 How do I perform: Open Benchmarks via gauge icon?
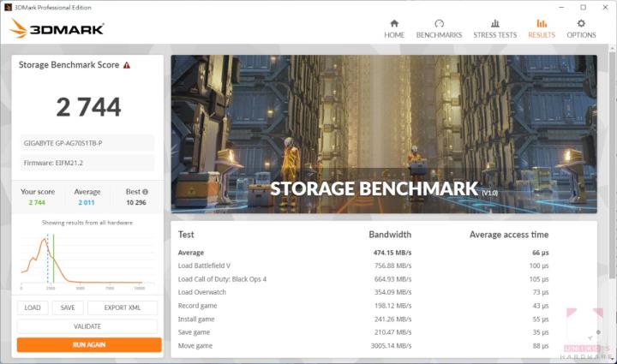[x=439, y=23]
